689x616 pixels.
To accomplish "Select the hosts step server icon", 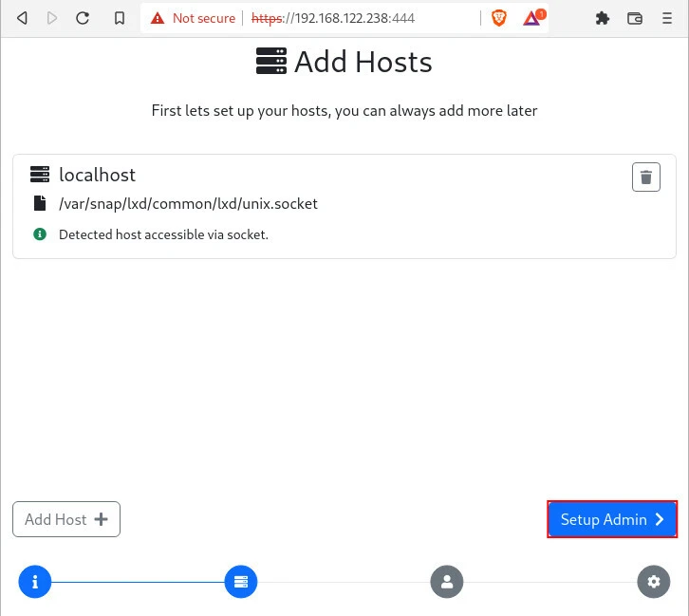I will coord(240,581).
